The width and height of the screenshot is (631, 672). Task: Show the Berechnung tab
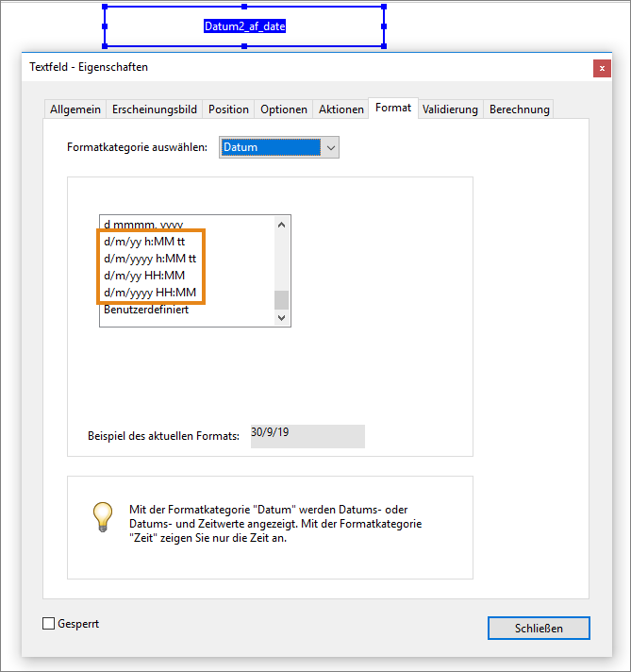pos(519,109)
